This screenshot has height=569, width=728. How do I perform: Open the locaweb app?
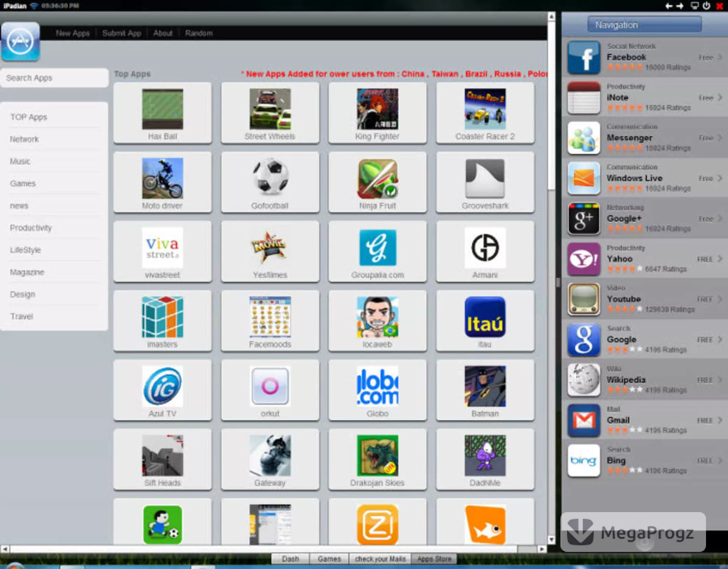tap(377, 321)
